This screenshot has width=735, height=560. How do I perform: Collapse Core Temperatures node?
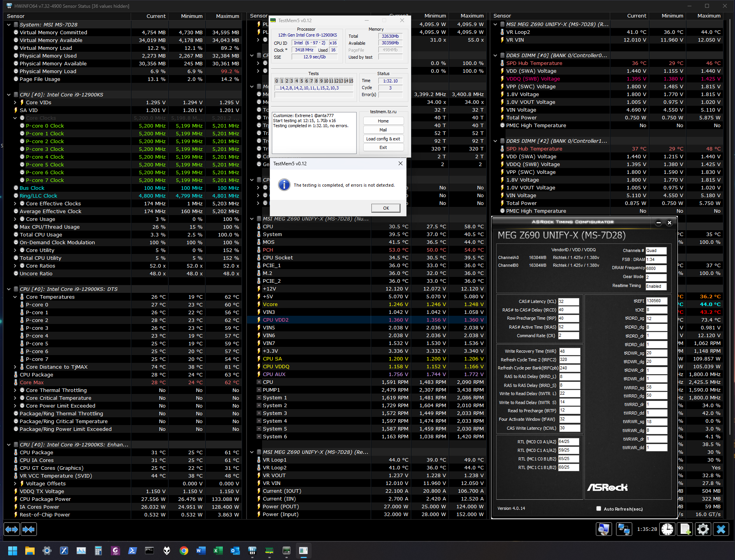click(x=15, y=297)
